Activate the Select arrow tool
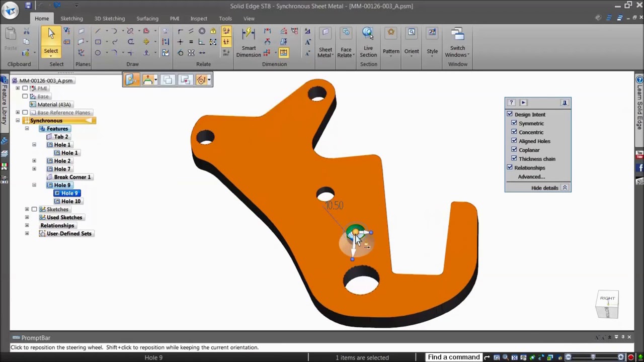644x362 pixels. point(51,41)
